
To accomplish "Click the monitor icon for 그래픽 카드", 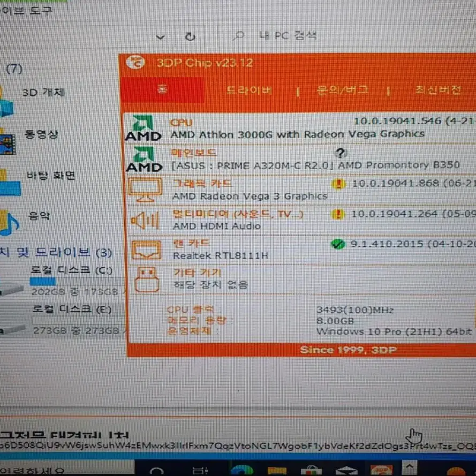I will [x=145, y=190].
